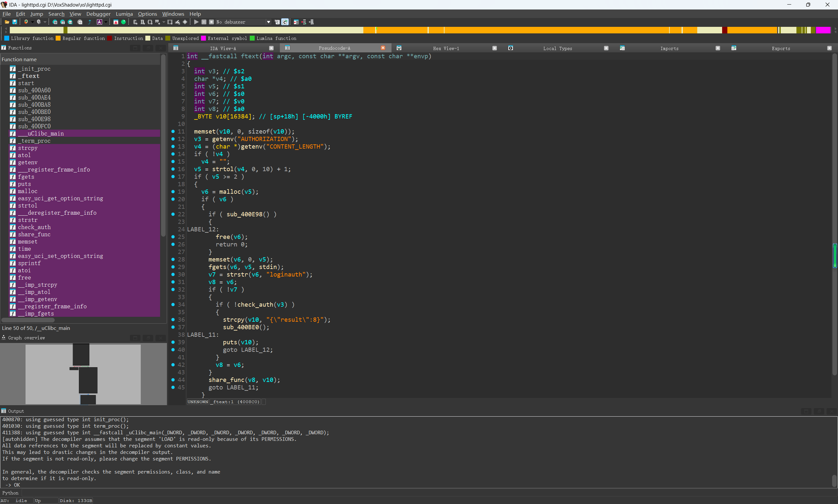Click the gray search-next arrow icon

pos(80,22)
